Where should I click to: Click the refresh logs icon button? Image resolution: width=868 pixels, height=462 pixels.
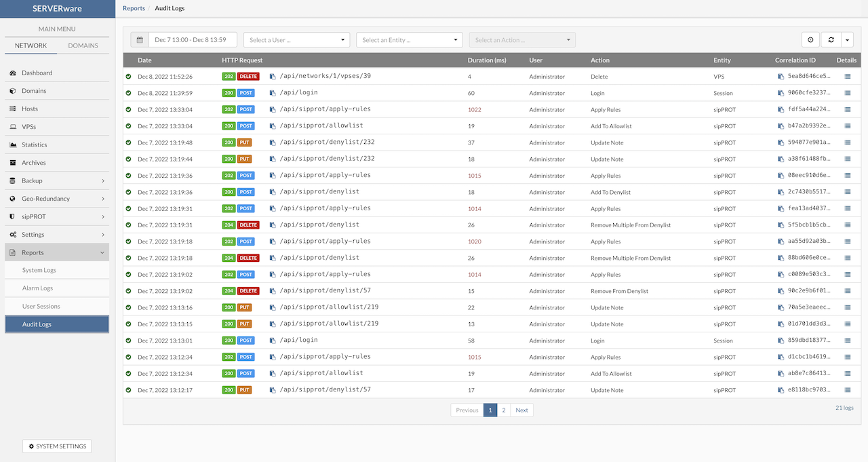click(x=831, y=40)
